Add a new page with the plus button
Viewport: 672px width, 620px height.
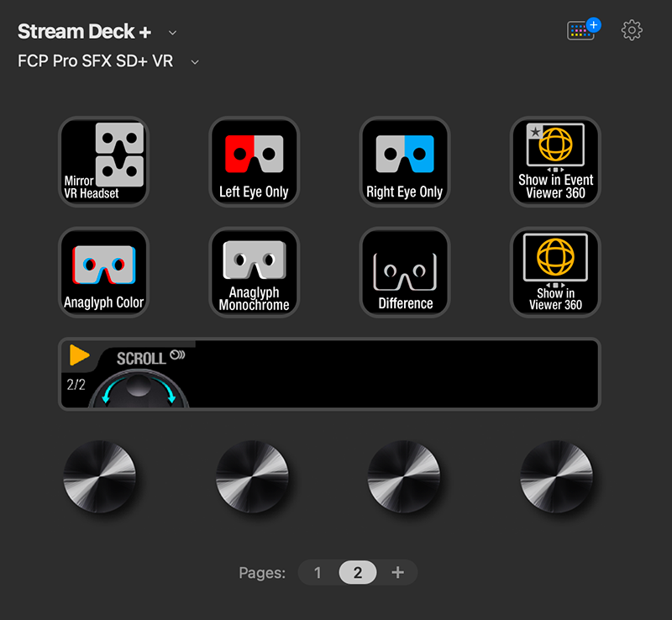pyautogui.click(x=397, y=572)
